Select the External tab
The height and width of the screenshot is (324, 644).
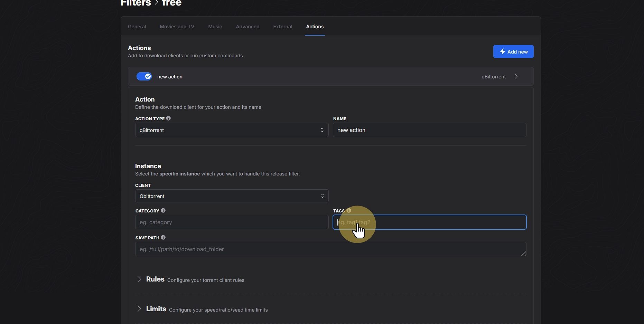[283, 27]
